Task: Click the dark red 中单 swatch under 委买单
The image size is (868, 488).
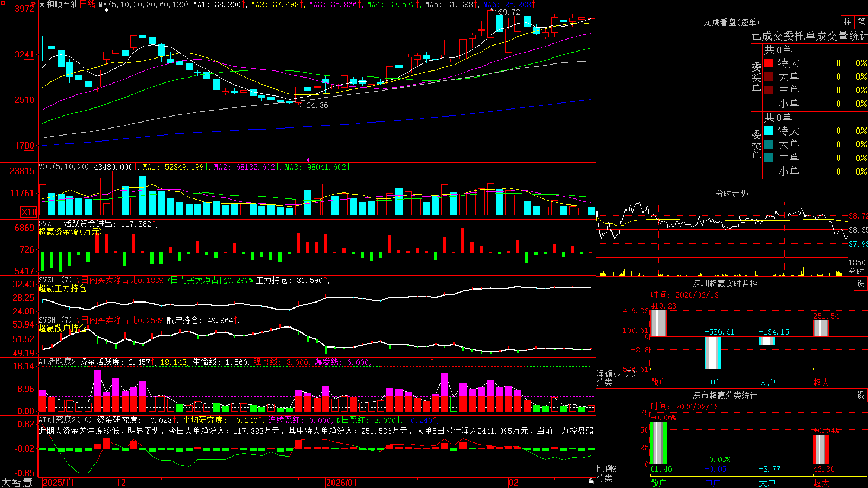Action: [x=768, y=90]
